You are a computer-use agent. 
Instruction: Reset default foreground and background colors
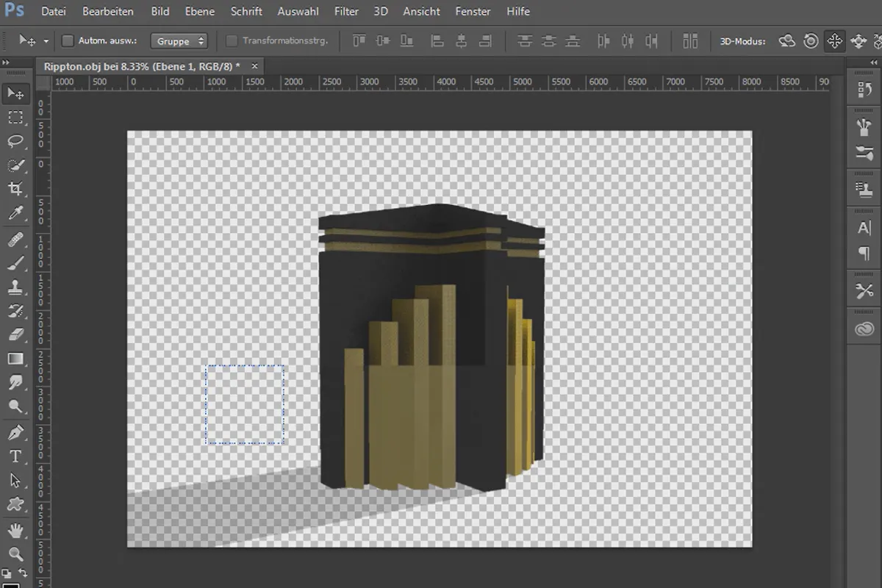(x=7, y=573)
